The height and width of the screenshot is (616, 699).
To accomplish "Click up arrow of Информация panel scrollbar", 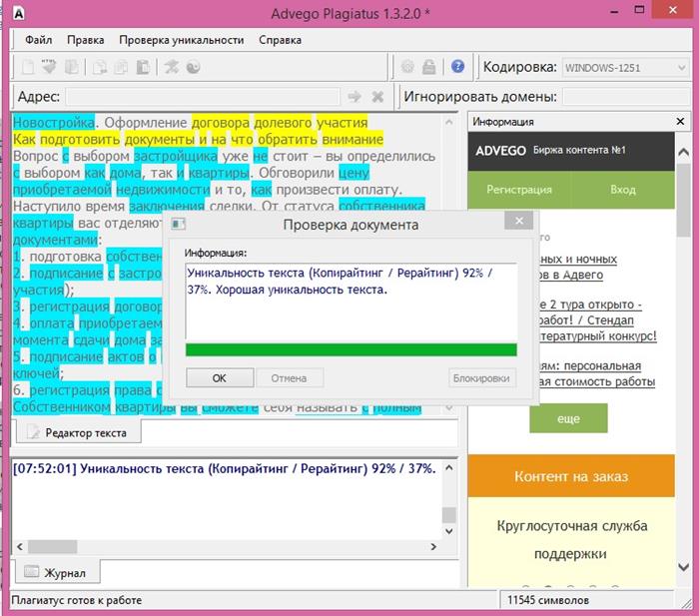I will [x=683, y=153].
